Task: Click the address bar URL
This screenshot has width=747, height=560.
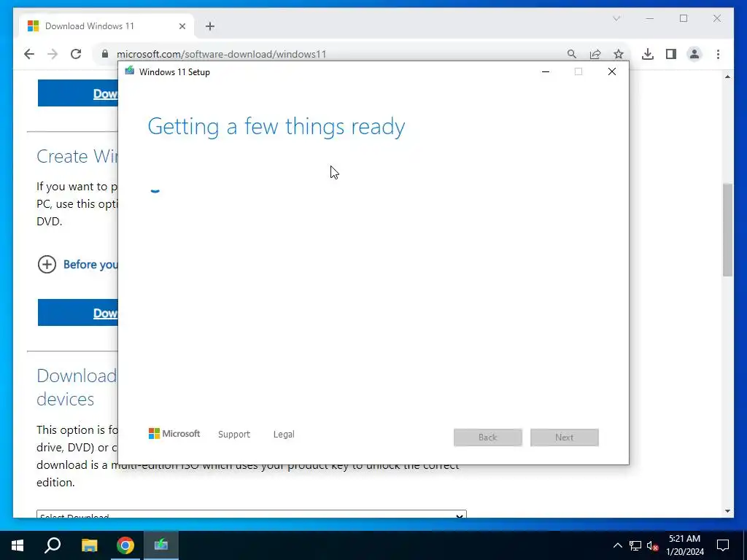Action: click(x=222, y=54)
